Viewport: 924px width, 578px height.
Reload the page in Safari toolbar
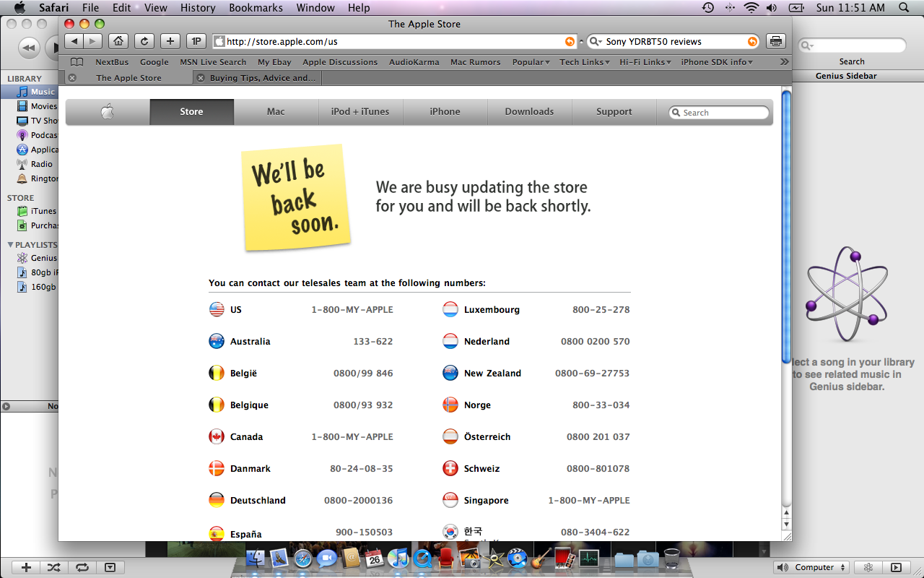[144, 41]
